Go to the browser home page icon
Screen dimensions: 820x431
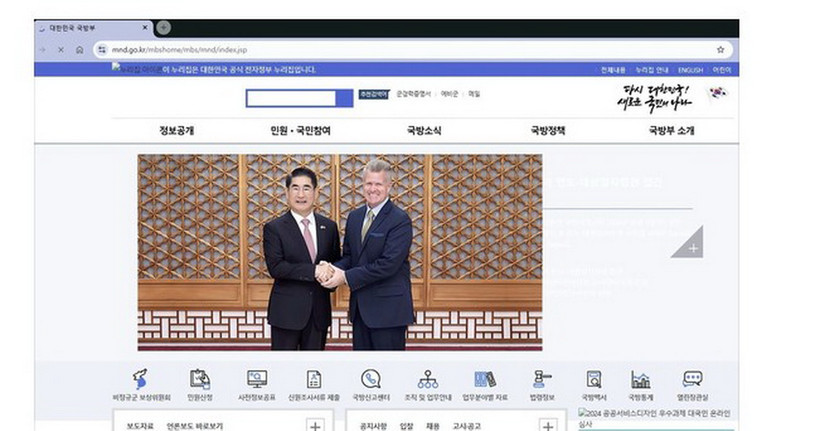coord(79,50)
